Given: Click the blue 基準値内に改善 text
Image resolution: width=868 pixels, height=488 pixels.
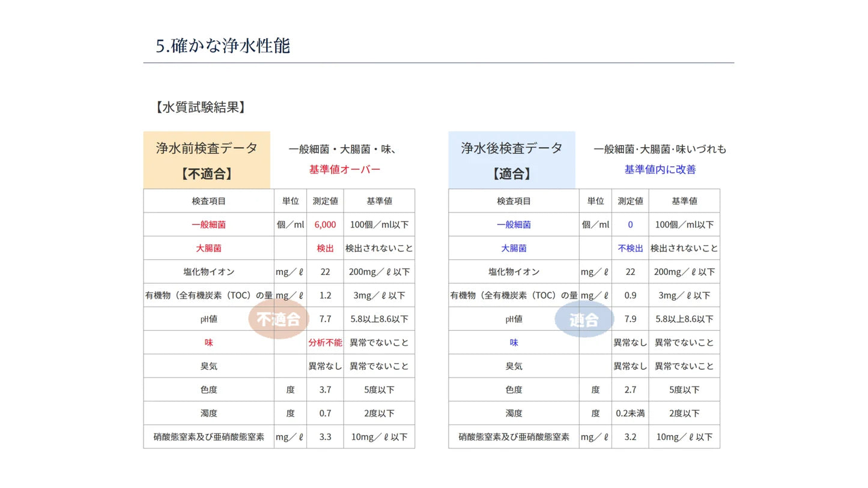Looking at the screenshot, I should point(660,170).
